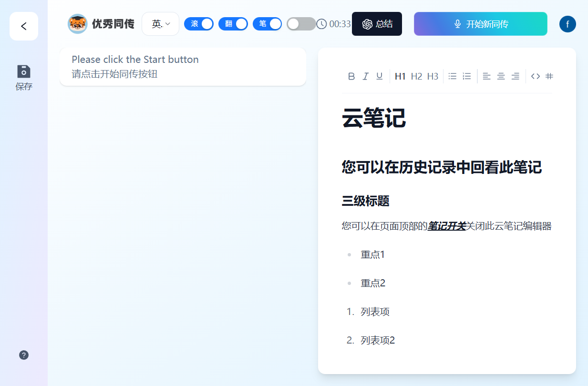Enable the gray timer toggle switch
Viewport: 588px width, 386px height.
point(301,24)
